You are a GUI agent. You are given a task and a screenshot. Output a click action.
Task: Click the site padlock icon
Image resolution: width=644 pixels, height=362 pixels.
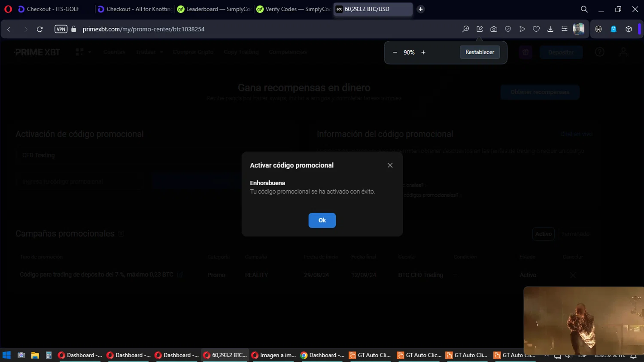click(x=74, y=29)
